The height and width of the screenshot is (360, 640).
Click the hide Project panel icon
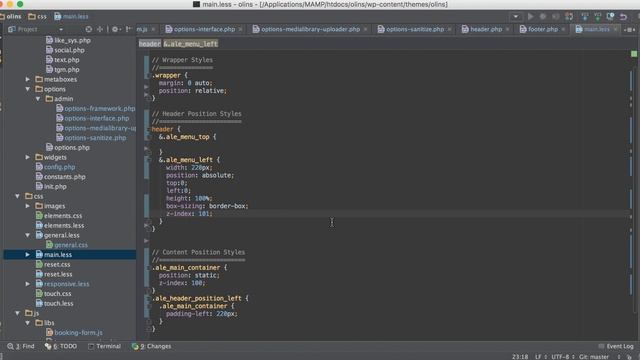pos(129,29)
